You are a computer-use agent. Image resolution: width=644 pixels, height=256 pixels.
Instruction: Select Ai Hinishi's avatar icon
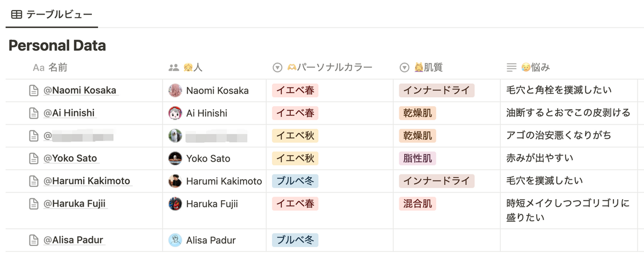click(x=175, y=113)
